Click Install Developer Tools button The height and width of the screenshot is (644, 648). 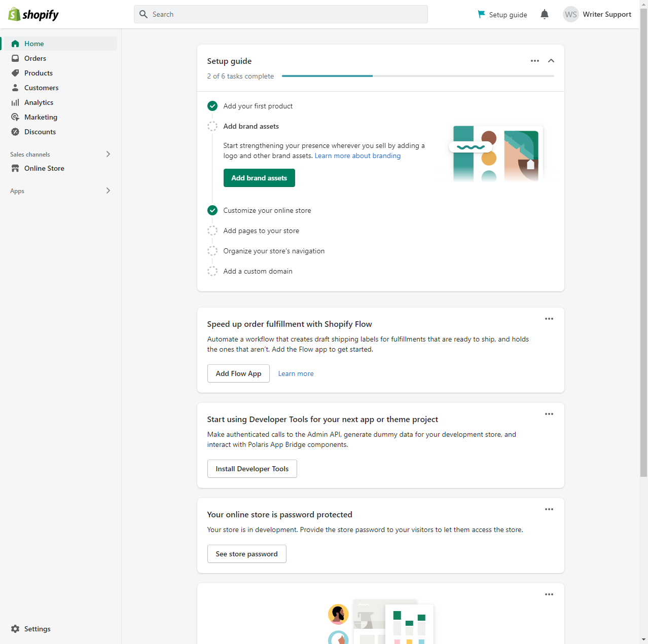(252, 469)
